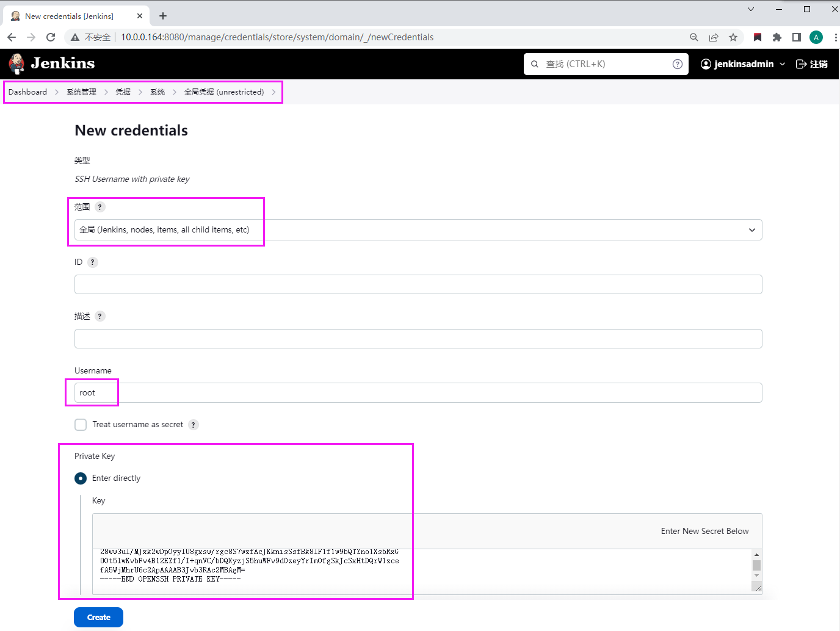Click the browser address bar URL
840x631 pixels.
pos(277,37)
